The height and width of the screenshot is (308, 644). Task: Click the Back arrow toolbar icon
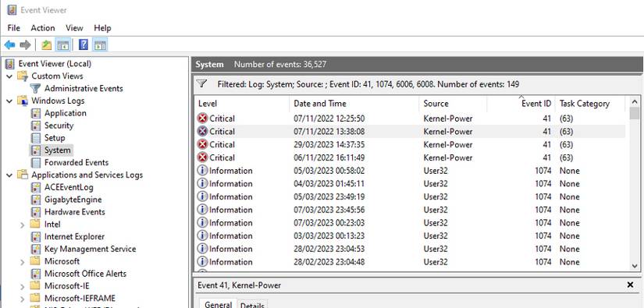click(9, 44)
